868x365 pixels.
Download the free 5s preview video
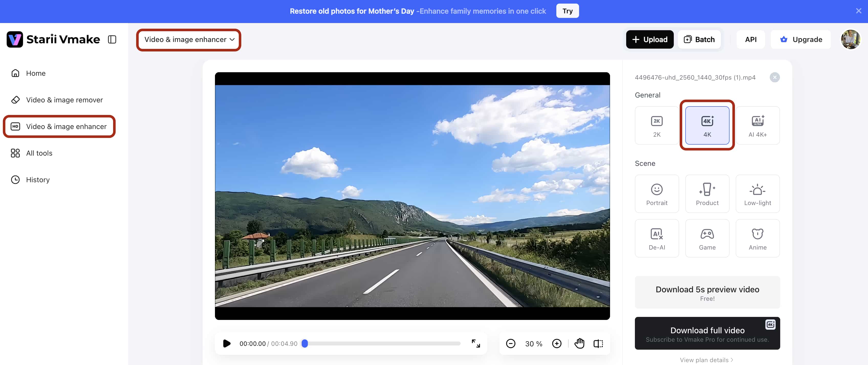point(707,292)
